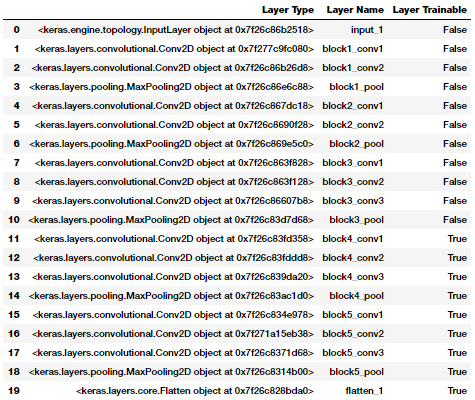475x400 pixels.
Task: Click row index 14
Action: [x=14, y=296]
